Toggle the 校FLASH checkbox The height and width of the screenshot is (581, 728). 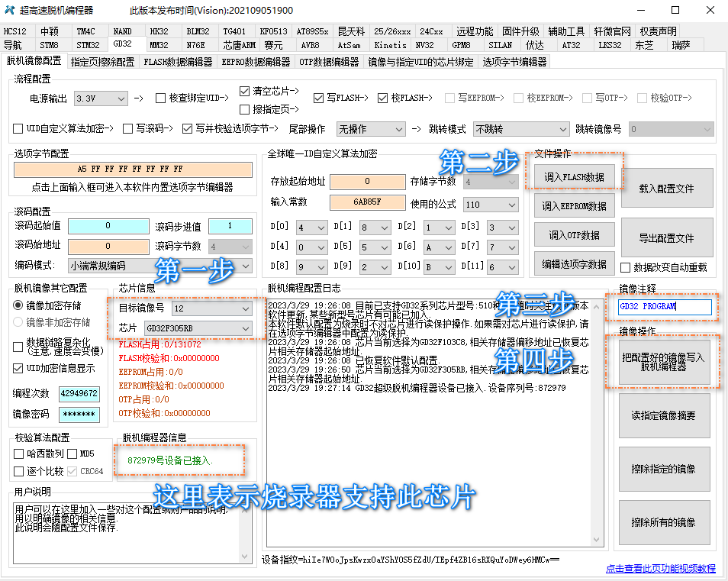[382, 98]
